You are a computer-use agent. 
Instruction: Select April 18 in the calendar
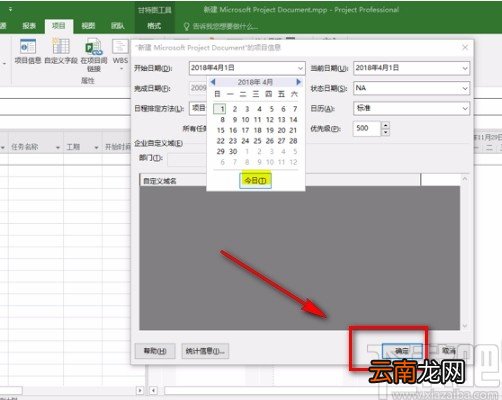(x=258, y=130)
